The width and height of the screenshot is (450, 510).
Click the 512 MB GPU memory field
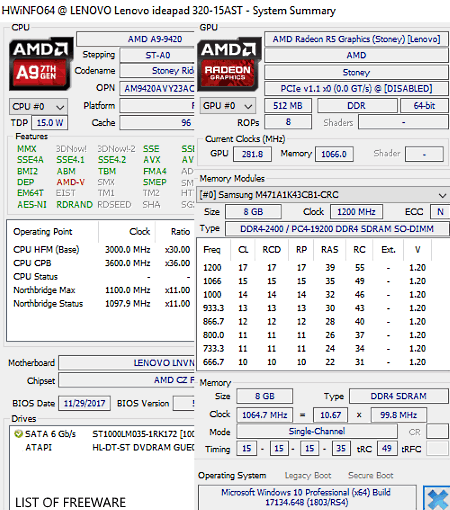tap(288, 106)
